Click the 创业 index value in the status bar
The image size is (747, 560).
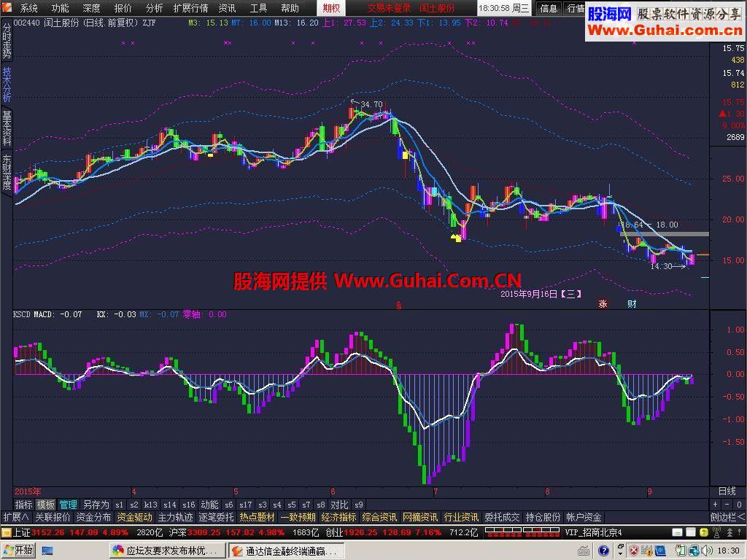click(x=360, y=532)
